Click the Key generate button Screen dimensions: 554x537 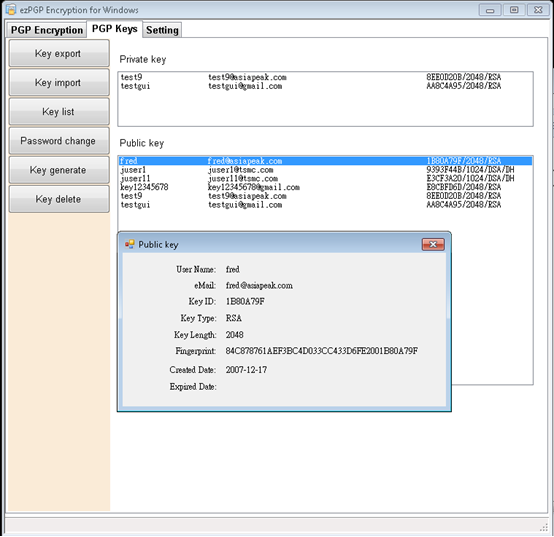pos(59,170)
